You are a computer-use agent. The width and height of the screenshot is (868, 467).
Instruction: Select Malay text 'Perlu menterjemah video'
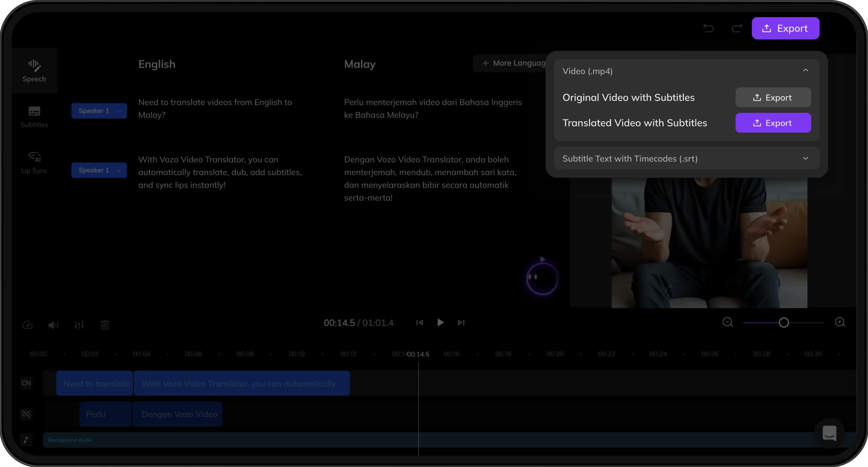coord(433,109)
